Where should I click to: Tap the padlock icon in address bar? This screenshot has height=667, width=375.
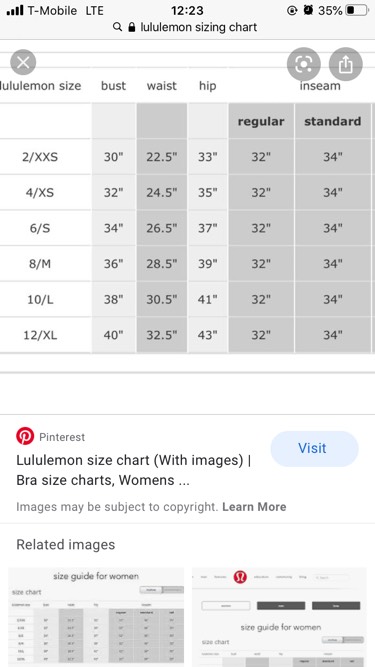pos(131,27)
